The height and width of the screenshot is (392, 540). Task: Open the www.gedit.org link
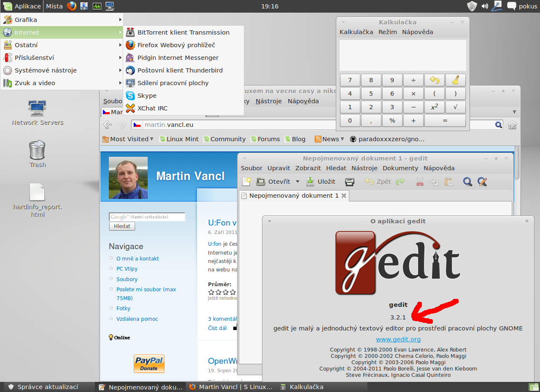398,339
